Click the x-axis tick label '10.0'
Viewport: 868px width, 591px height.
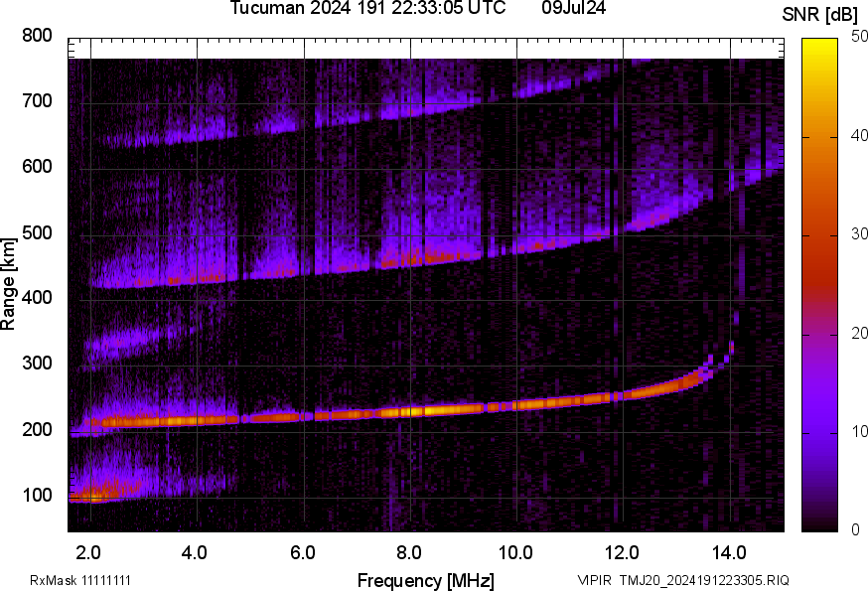coord(515,553)
